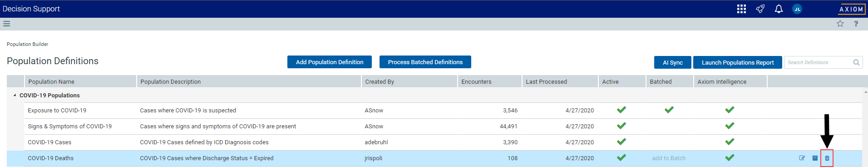Image resolution: width=868 pixels, height=167 pixels.
Task: Click the add to Batch link
Action: coord(669,158)
